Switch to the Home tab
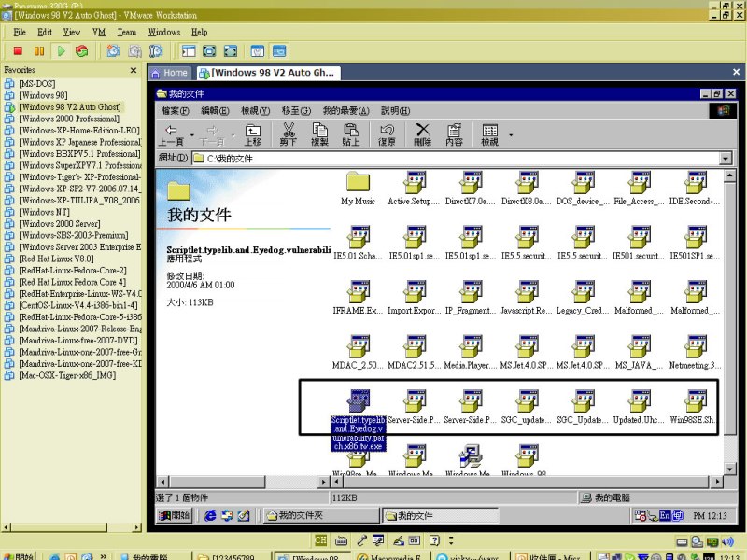This screenshot has width=747, height=560. click(x=170, y=73)
